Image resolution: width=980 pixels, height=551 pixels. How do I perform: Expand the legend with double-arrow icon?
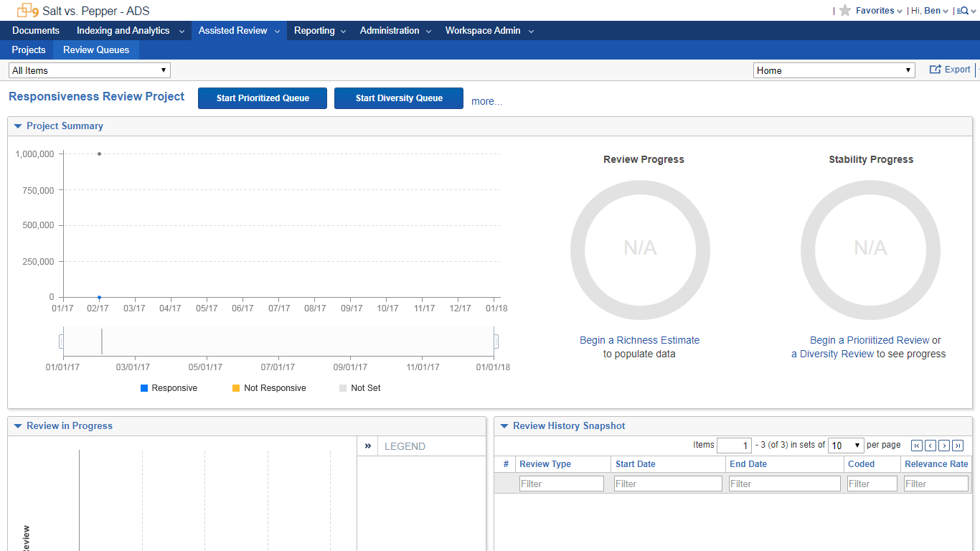(367, 446)
